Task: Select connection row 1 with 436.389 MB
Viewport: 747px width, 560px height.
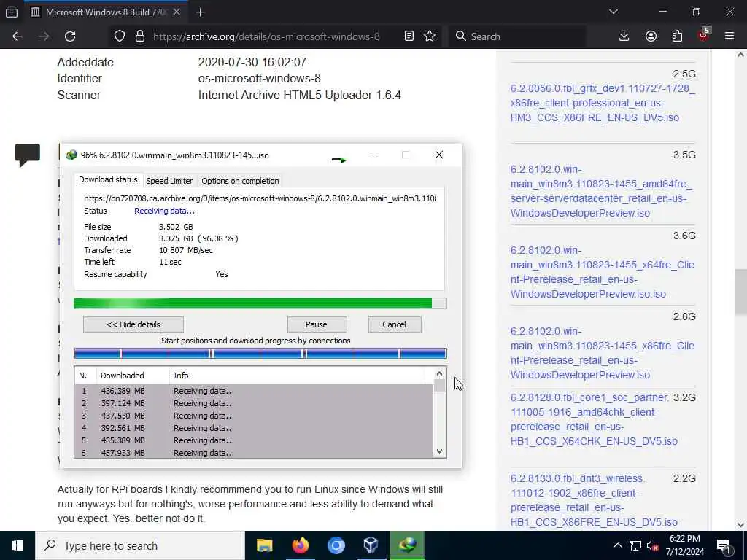Action: 253,391
